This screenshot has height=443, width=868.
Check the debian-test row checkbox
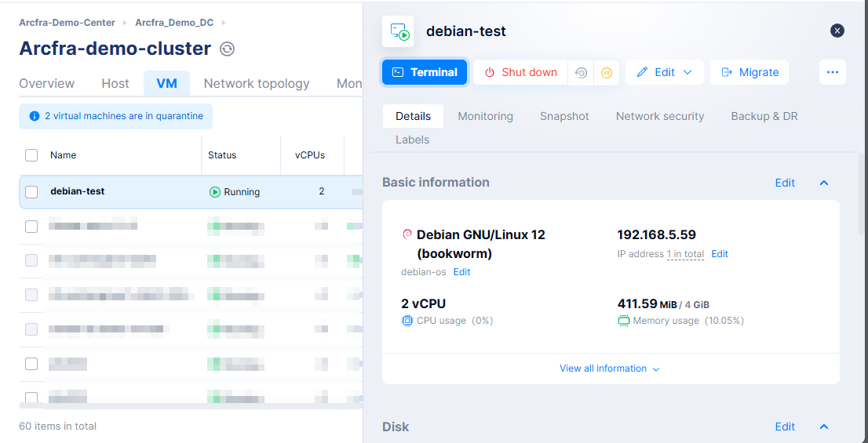click(31, 192)
